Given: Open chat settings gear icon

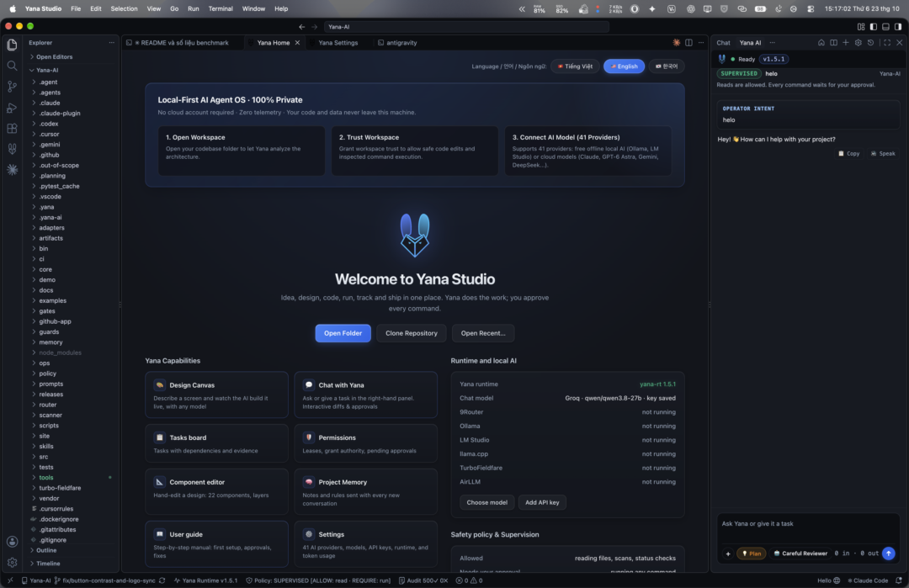Looking at the screenshot, I should click(x=858, y=42).
